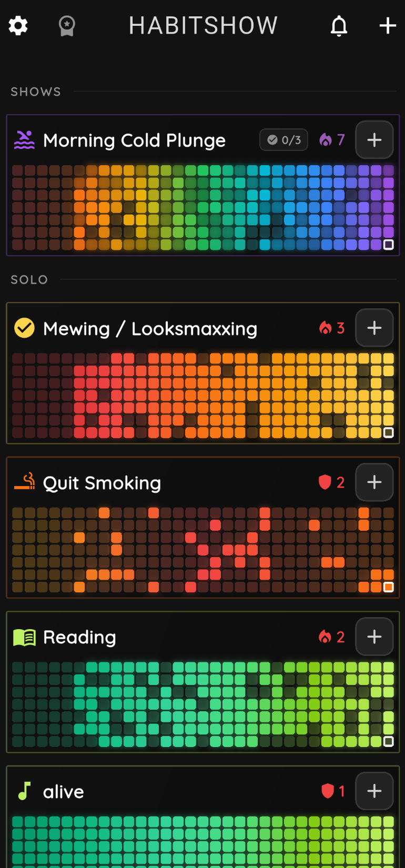Open settings via the gear icon
The image size is (405, 868).
(x=18, y=25)
